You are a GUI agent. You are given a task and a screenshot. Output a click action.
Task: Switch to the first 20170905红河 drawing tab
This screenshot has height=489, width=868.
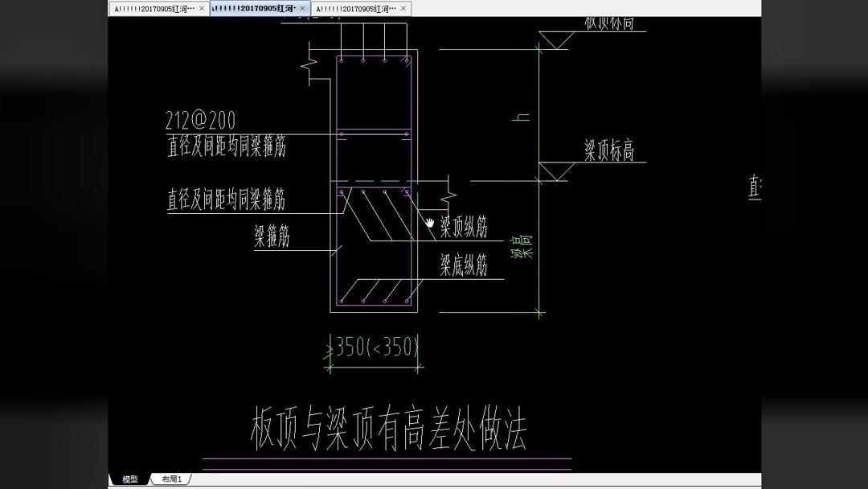pyautogui.click(x=157, y=7)
